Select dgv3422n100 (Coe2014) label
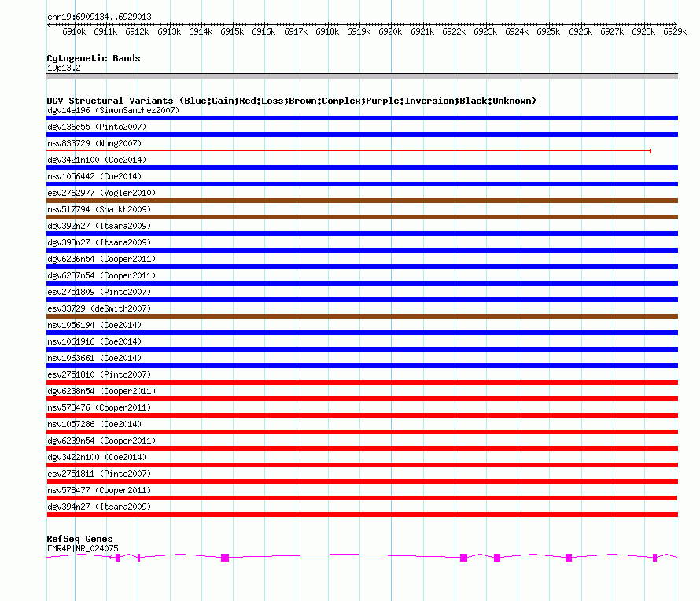Viewport: 700px width, 601px height. (x=97, y=457)
